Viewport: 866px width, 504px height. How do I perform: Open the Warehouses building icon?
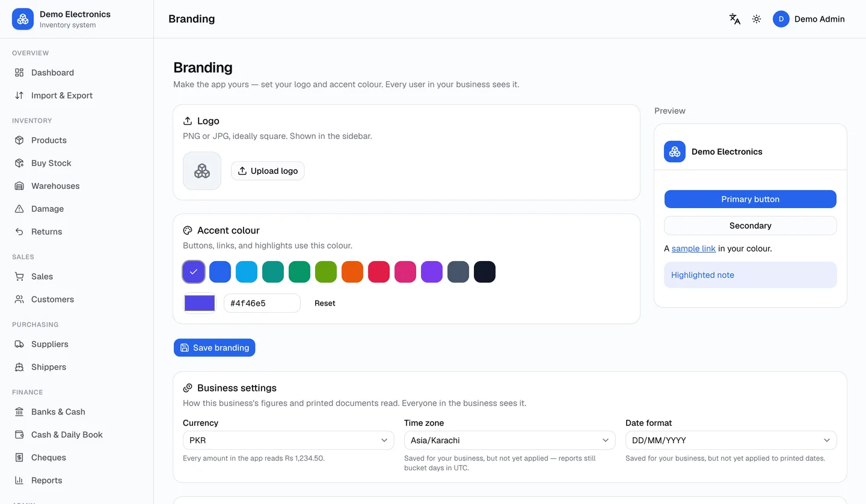pyautogui.click(x=19, y=186)
